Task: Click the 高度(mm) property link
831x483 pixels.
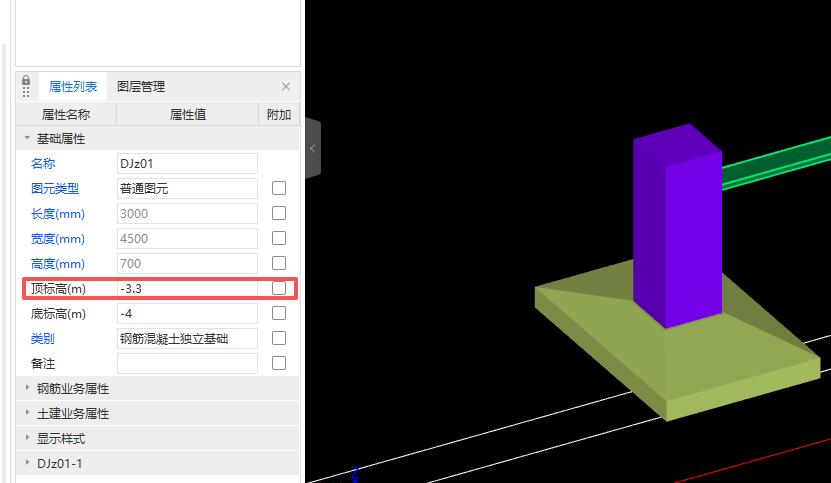Action: [58, 264]
